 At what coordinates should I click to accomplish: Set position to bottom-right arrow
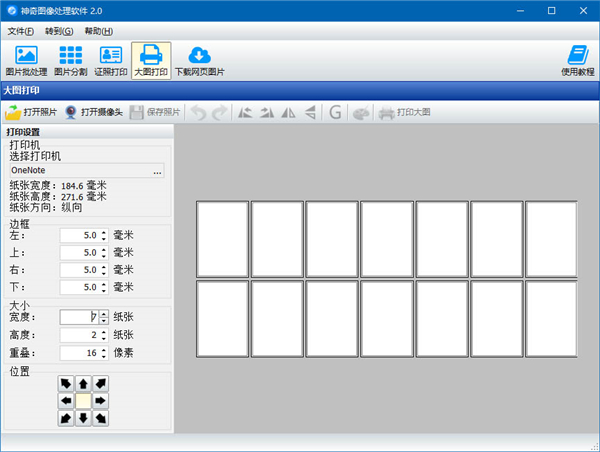[100, 417]
